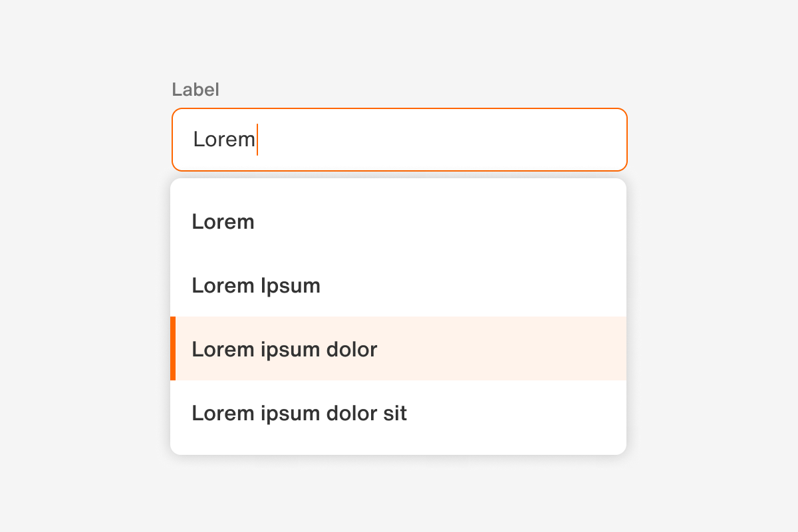Click the white dropdown card below the input
The height and width of the screenshot is (532, 798).
399,316
